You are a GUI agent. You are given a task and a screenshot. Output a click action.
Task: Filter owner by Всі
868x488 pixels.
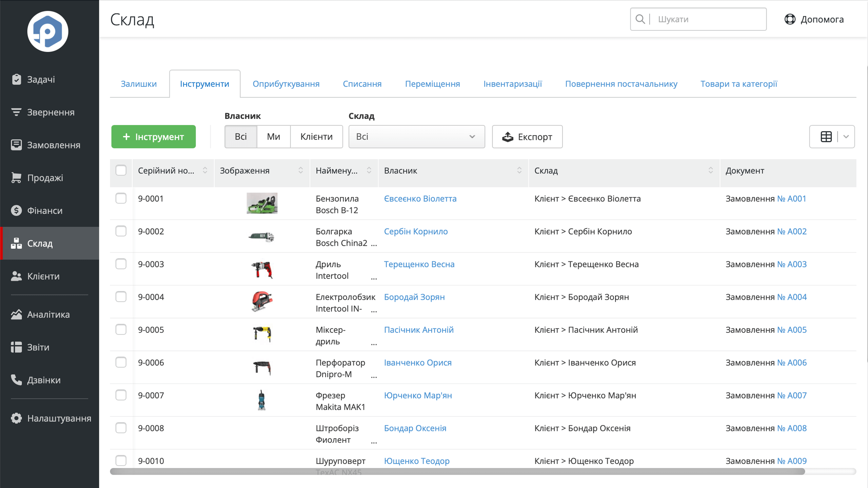[241, 137]
